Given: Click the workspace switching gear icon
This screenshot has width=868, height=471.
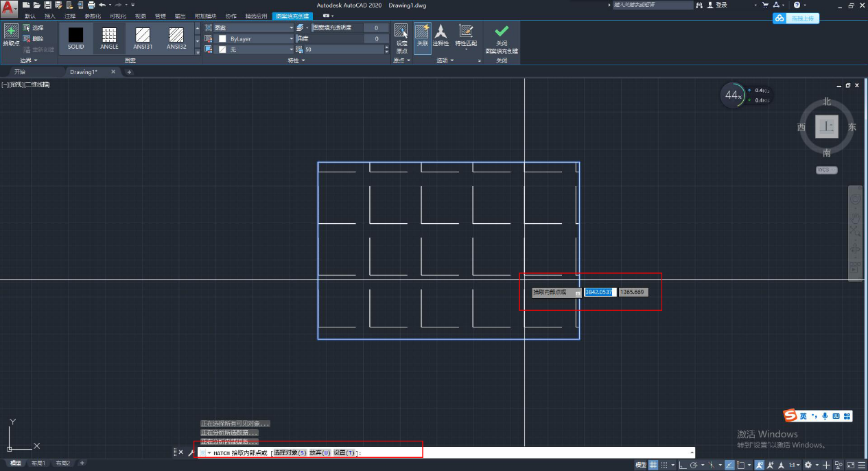Looking at the screenshot, I should click(x=808, y=465).
